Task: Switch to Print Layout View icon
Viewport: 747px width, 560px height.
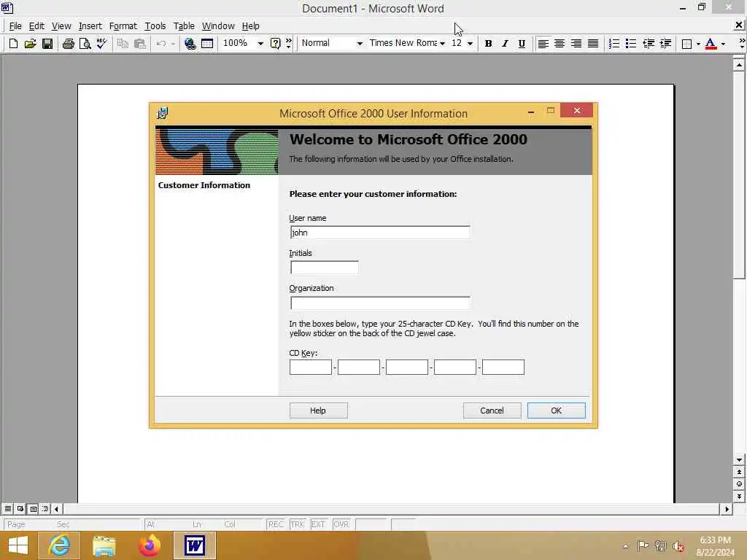Action: (x=33, y=509)
